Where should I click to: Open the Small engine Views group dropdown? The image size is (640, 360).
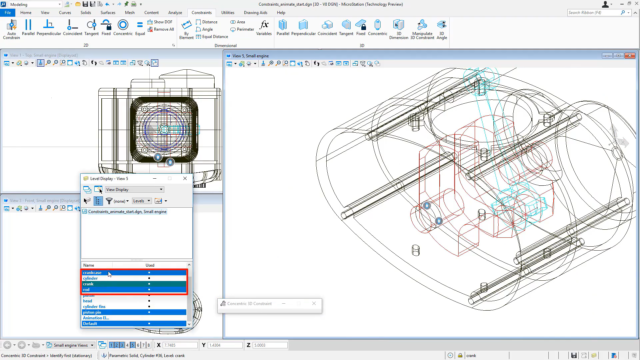pos(70,345)
